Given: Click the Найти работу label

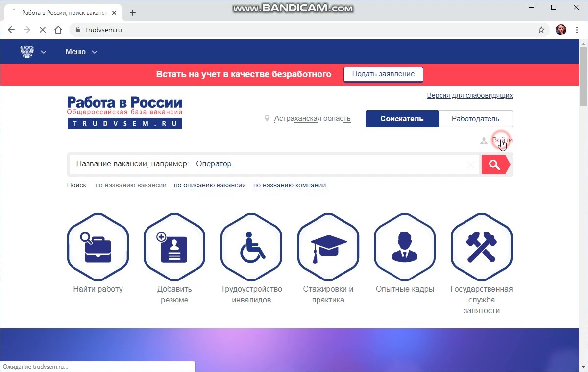Looking at the screenshot, I should (x=98, y=289).
